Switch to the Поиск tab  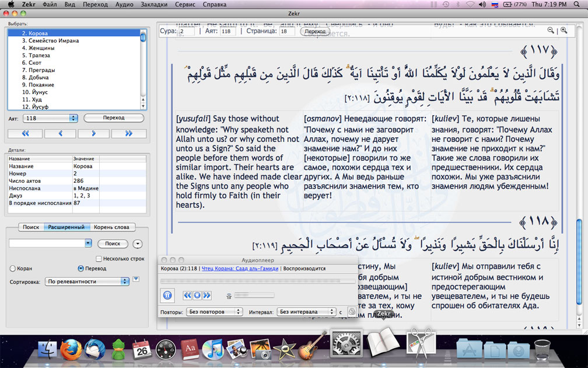click(31, 227)
